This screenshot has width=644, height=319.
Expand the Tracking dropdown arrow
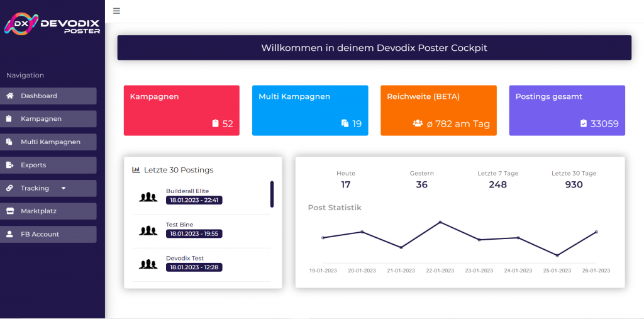tap(63, 188)
